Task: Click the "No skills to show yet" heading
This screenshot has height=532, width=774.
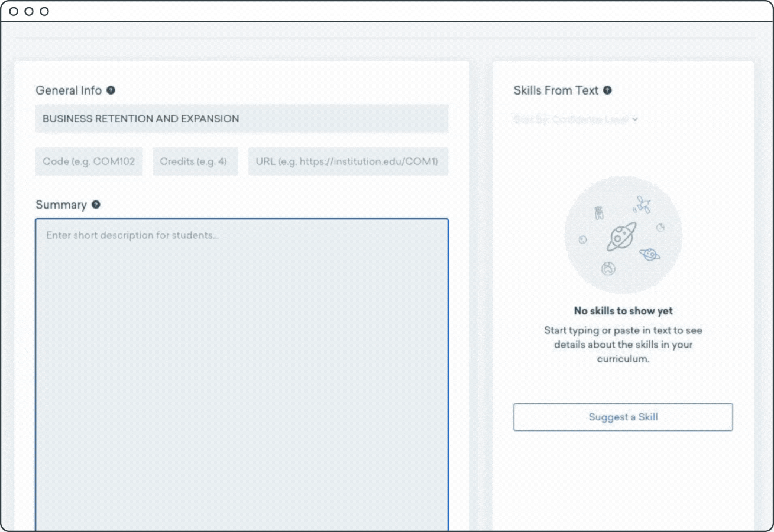Action: click(623, 311)
